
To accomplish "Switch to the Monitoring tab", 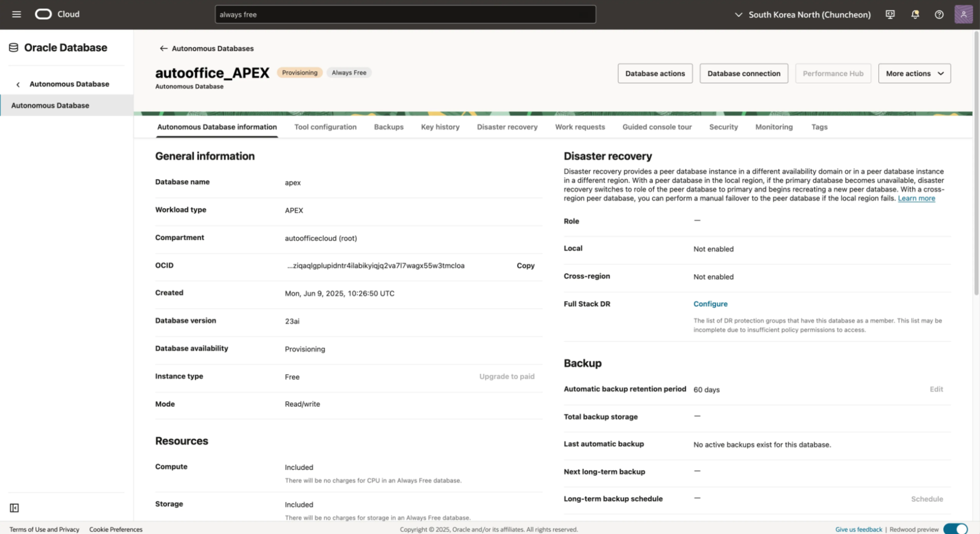I will click(x=774, y=127).
